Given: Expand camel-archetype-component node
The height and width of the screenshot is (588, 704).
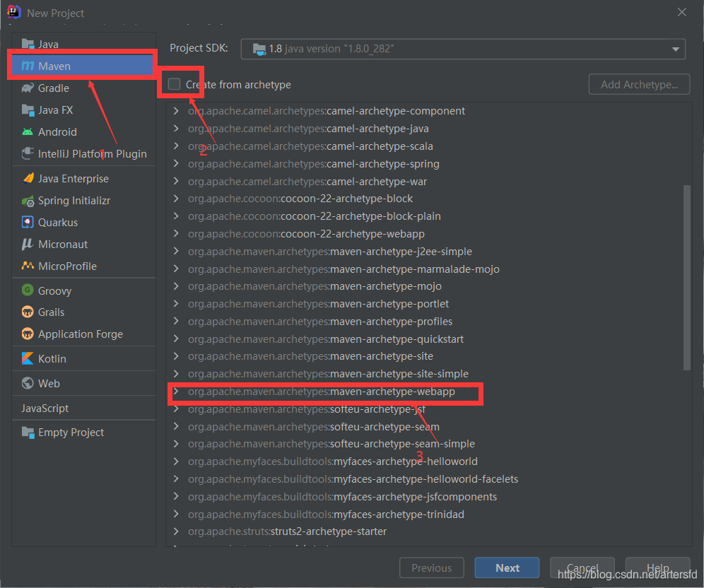Looking at the screenshot, I should coord(176,110).
